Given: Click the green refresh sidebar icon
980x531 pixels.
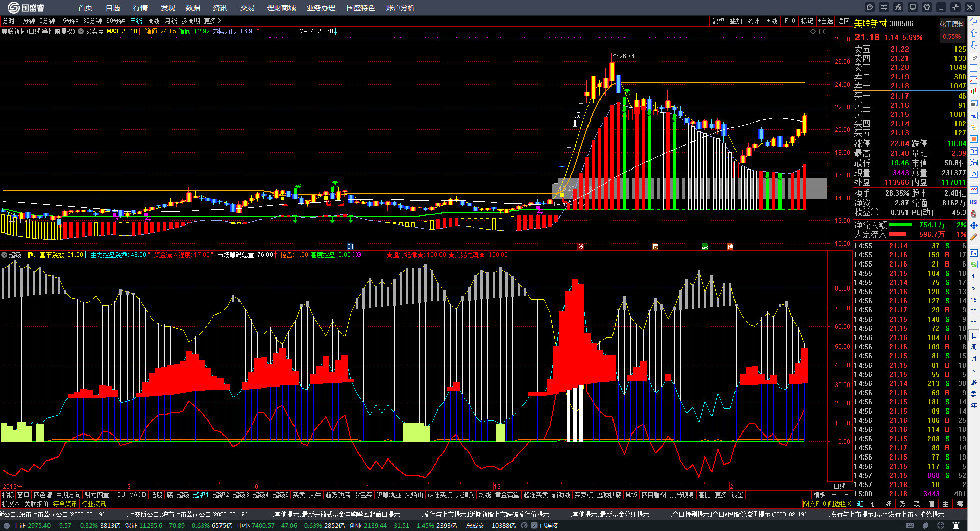Looking at the screenshot, I should pyautogui.click(x=974, y=264).
